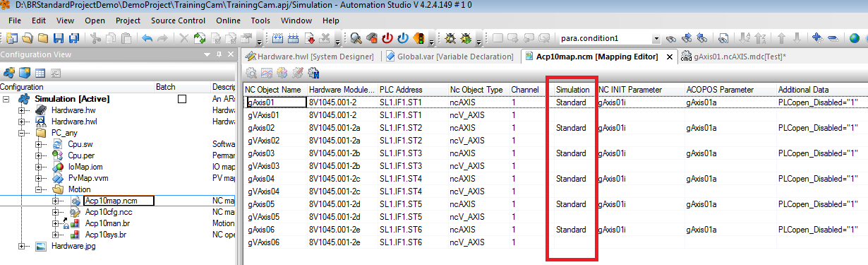Viewport: 868px width, 265px height.
Task: Switch to Global.var [Variable Declaration] tab
Action: tap(450, 57)
